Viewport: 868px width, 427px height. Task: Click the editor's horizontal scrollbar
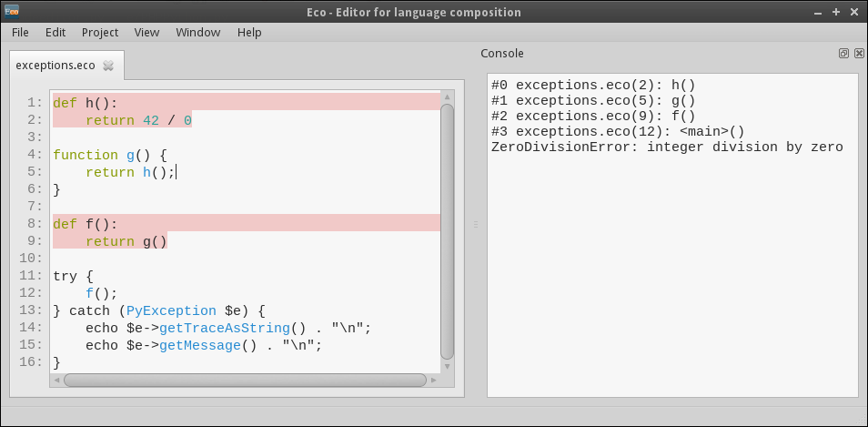pos(246,380)
